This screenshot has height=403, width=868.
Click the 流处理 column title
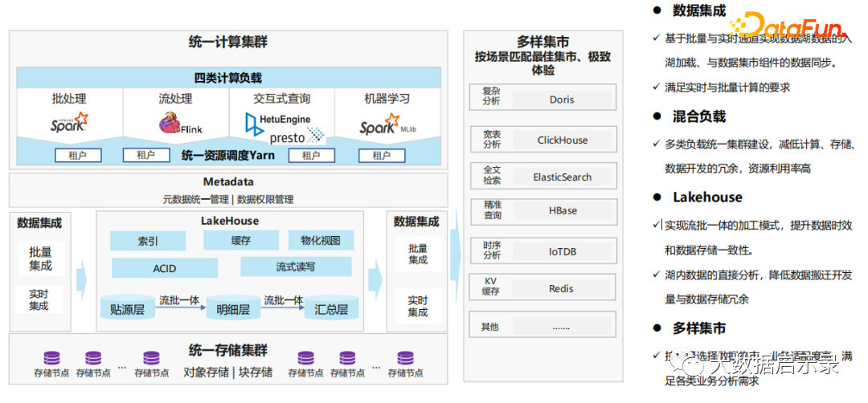[175, 99]
